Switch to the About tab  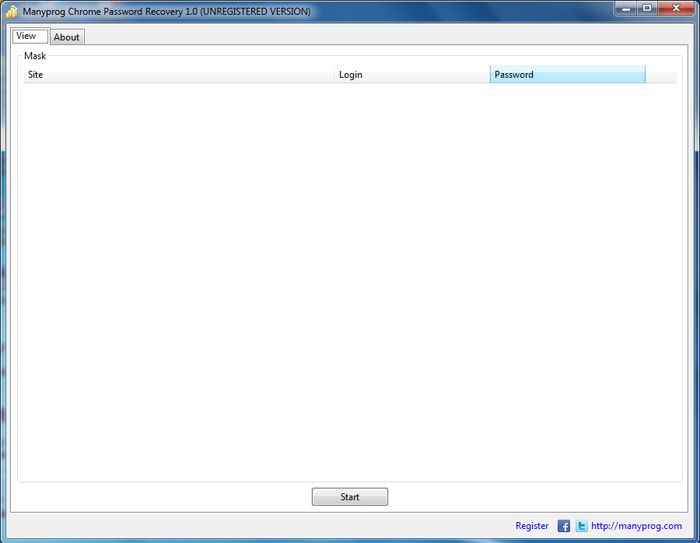point(67,37)
